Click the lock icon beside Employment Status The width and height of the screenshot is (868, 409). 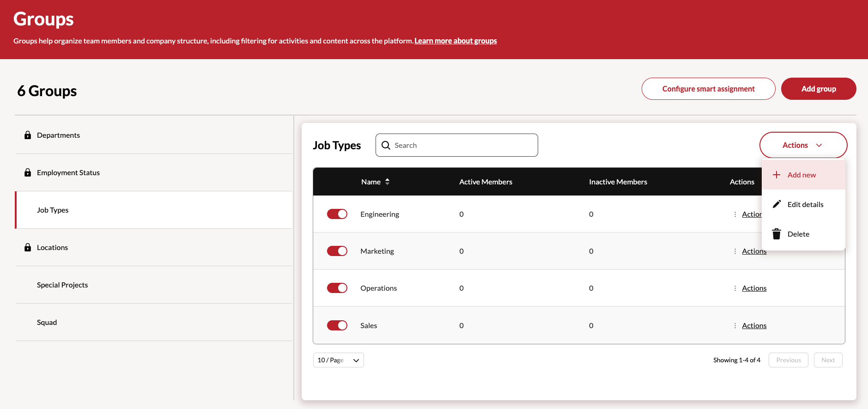(x=28, y=172)
